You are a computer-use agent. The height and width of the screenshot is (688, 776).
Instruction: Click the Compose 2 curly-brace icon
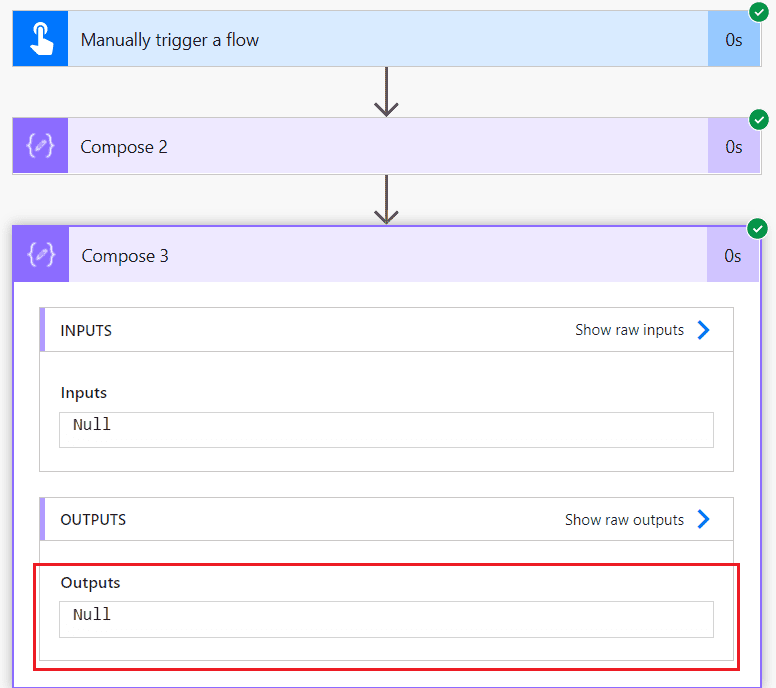pyautogui.click(x=41, y=146)
